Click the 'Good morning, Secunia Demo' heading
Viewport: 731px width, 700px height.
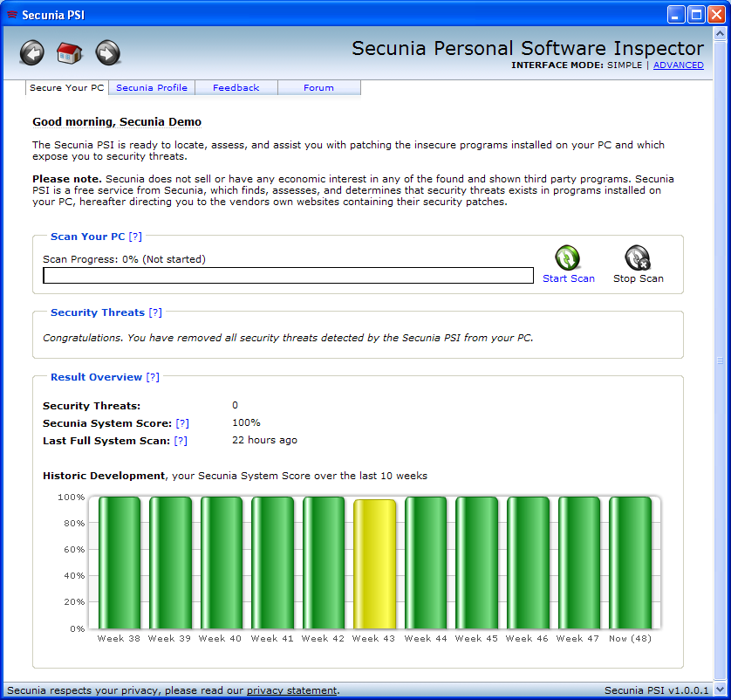click(x=117, y=121)
